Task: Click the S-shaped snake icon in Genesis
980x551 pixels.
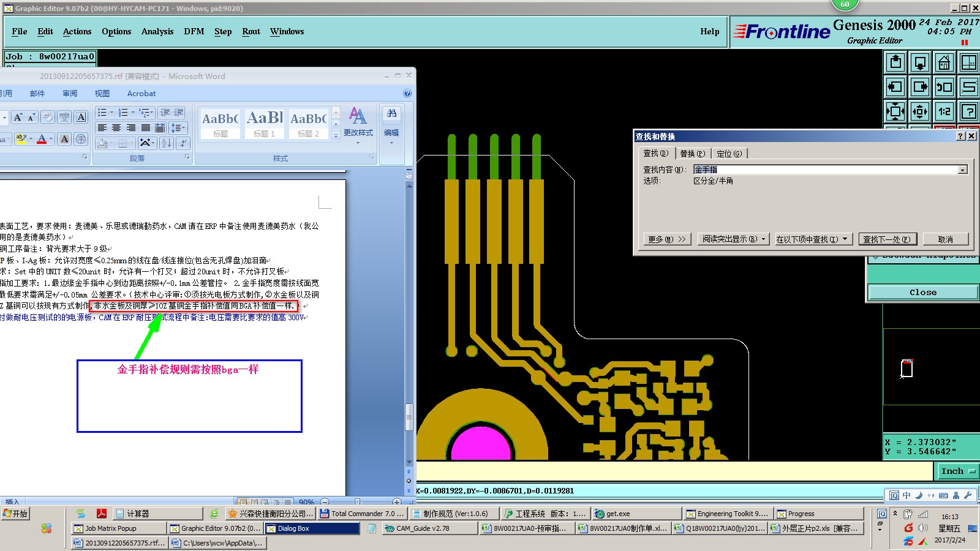Action: tap(969, 87)
